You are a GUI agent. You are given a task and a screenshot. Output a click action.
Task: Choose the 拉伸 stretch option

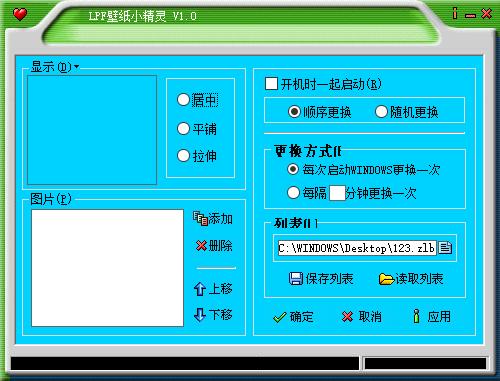tap(183, 155)
